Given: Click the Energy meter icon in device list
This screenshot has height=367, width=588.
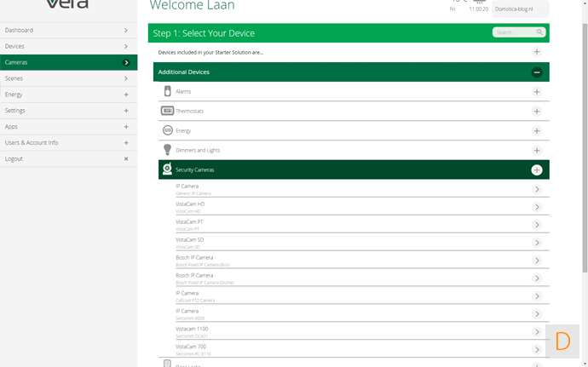Looking at the screenshot, I should [x=168, y=130].
